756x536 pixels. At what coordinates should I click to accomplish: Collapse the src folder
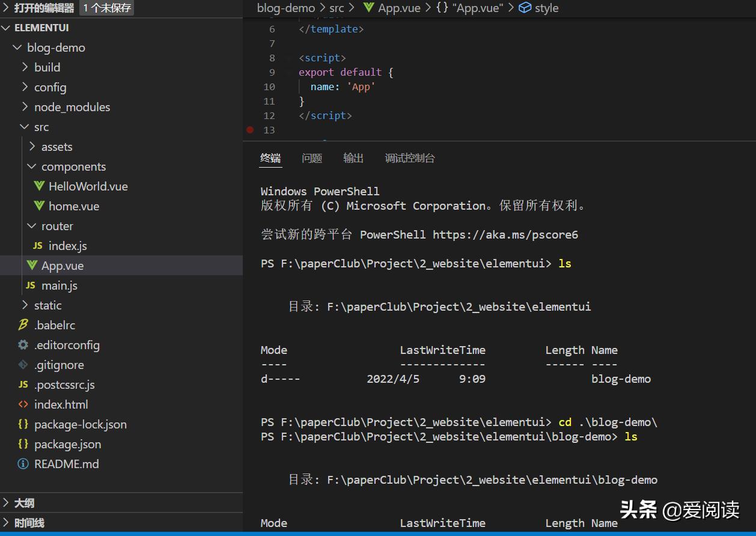tap(25, 127)
